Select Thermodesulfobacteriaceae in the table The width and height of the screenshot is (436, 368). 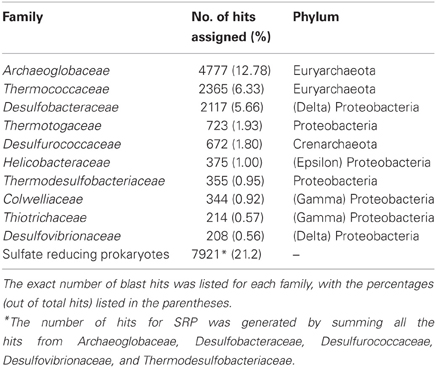click(x=84, y=181)
